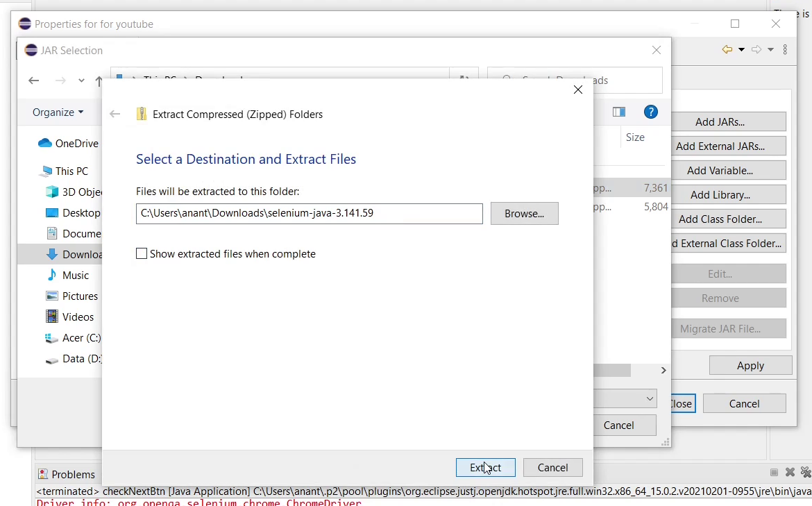
Task: Open forward history dropdown in Properties window
Action: pos(770,50)
